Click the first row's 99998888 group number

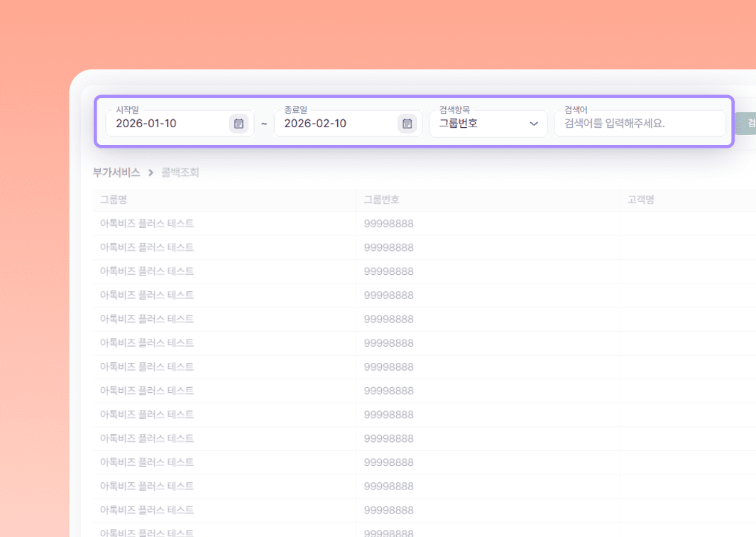tap(388, 224)
